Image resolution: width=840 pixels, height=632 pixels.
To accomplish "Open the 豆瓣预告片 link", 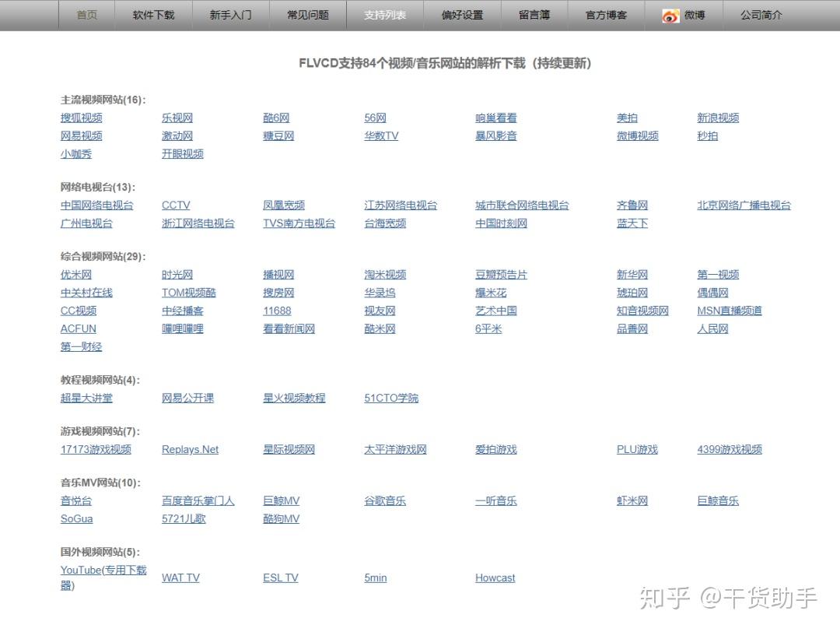I will [501, 275].
